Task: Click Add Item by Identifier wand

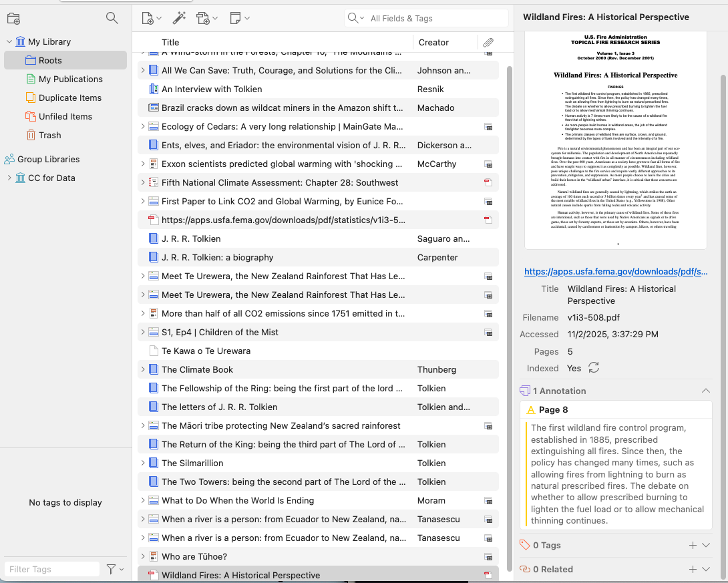Action: coord(179,19)
